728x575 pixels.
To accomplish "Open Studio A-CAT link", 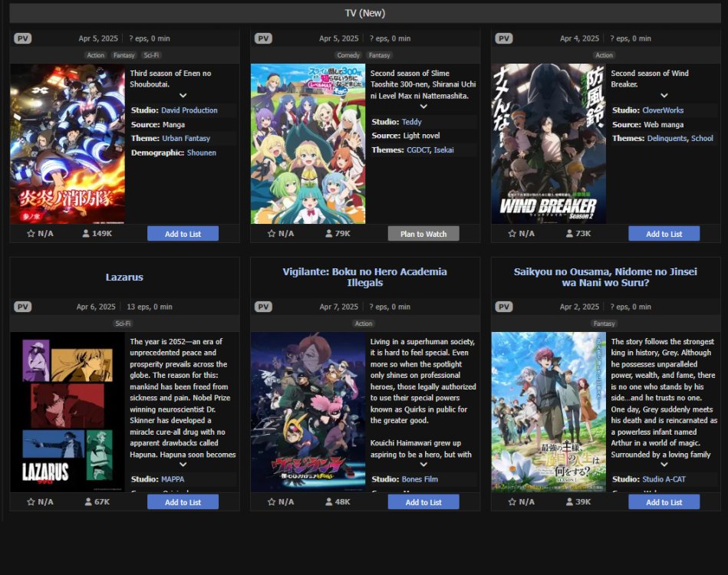I will [664, 479].
